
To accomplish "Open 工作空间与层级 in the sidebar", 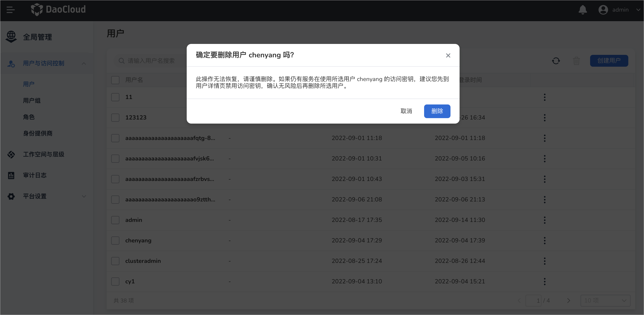I will tap(44, 154).
